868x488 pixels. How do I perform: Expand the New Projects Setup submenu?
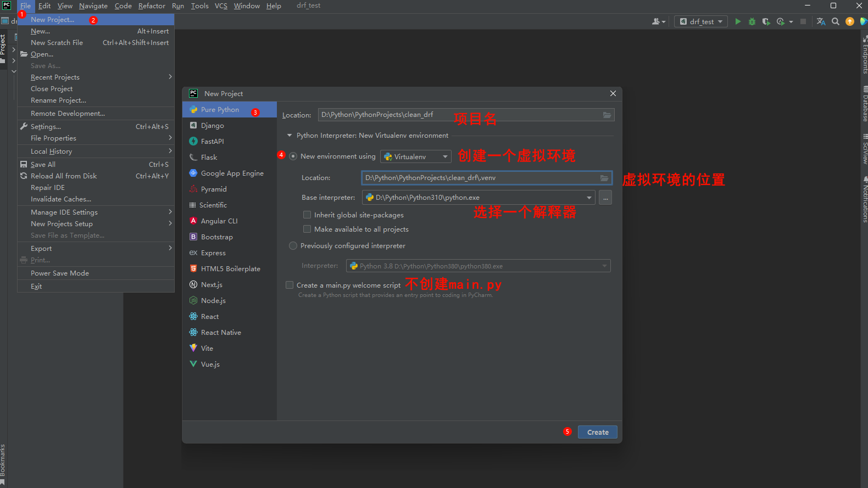[x=96, y=223]
